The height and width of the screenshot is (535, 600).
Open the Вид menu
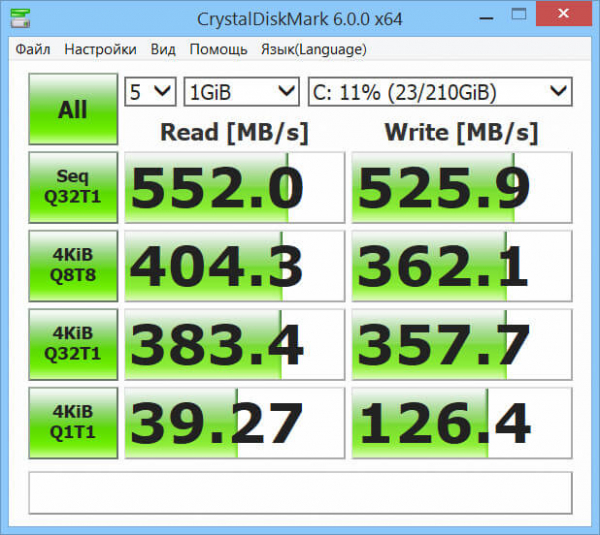click(x=163, y=49)
